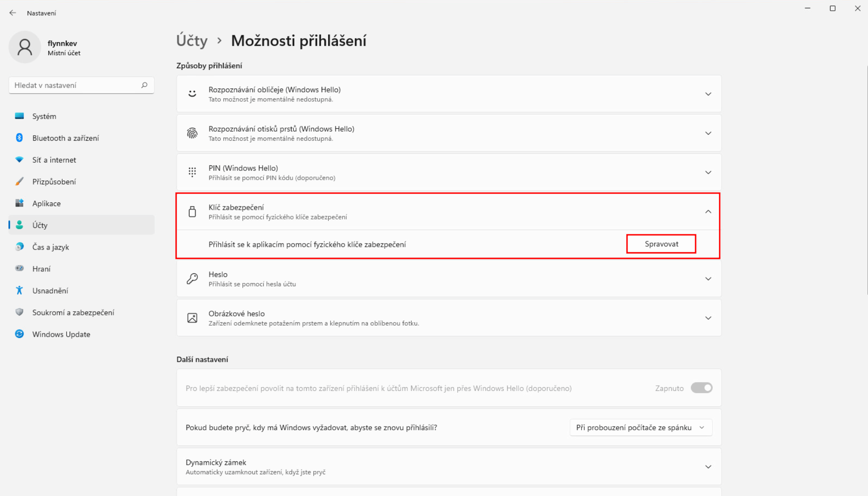This screenshot has height=496, width=868.
Task: Click the Síť a internet Wi-Fi icon
Action: tap(19, 160)
